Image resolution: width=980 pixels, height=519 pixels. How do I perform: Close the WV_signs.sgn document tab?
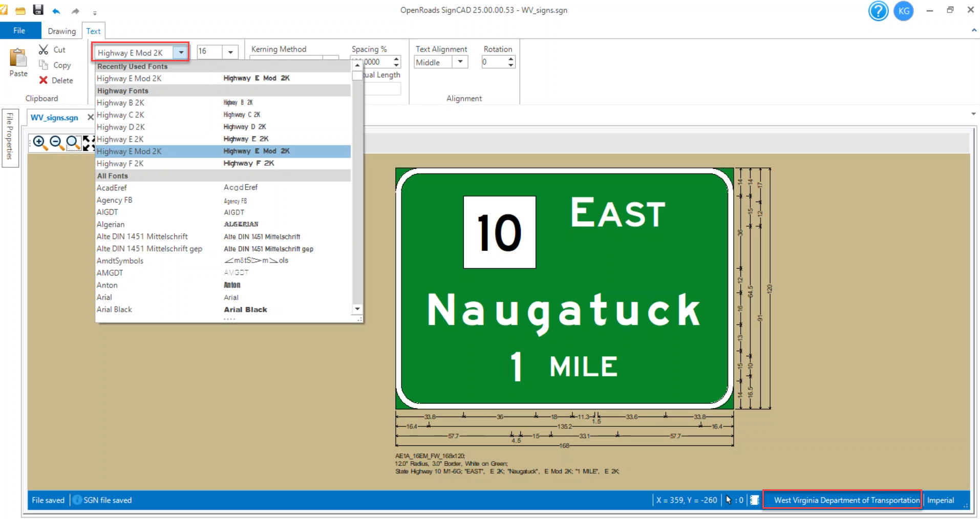coord(90,117)
